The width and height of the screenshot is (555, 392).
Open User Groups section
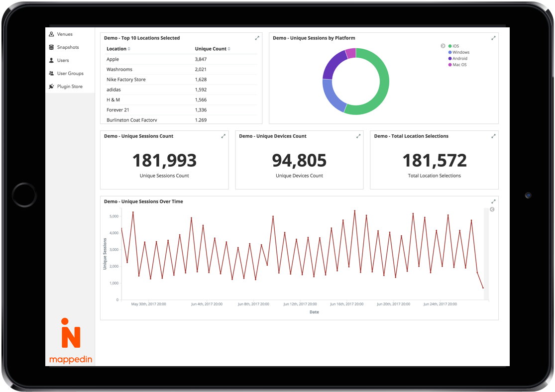[x=71, y=74]
